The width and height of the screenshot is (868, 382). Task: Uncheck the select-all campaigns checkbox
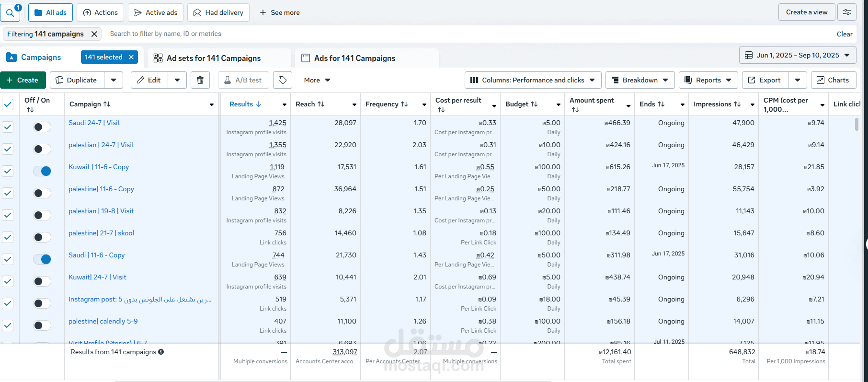coord(8,104)
